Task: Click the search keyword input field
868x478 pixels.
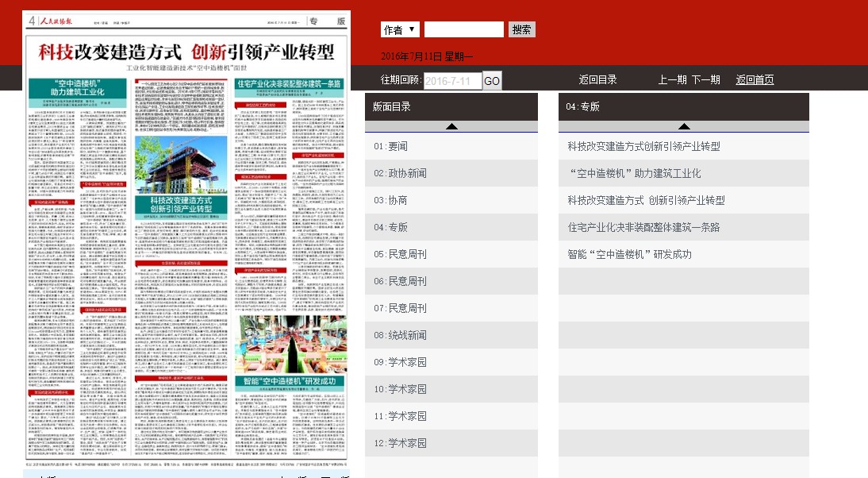Action: click(x=463, y=30)
